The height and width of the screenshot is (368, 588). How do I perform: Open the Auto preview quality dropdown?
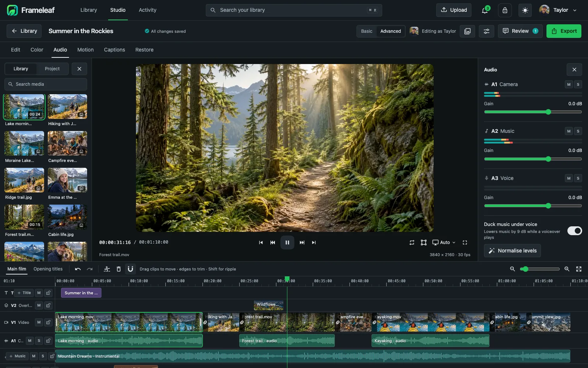click(444, 243)
